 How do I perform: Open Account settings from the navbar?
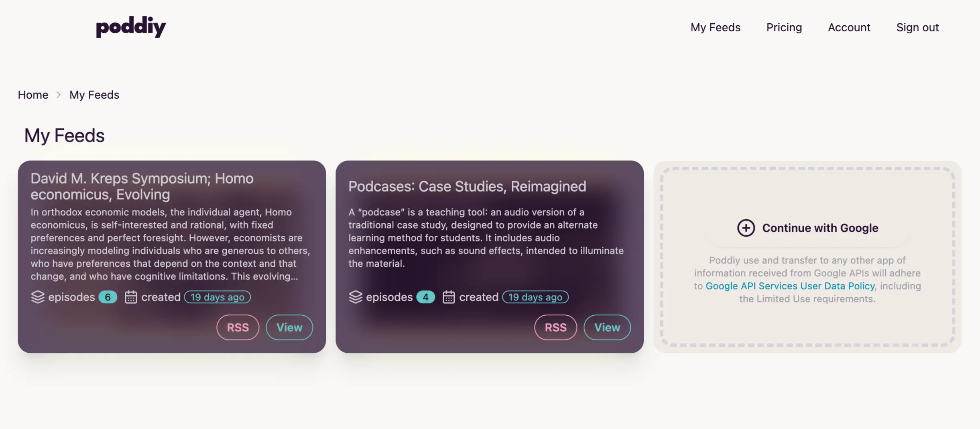(849, 27)
